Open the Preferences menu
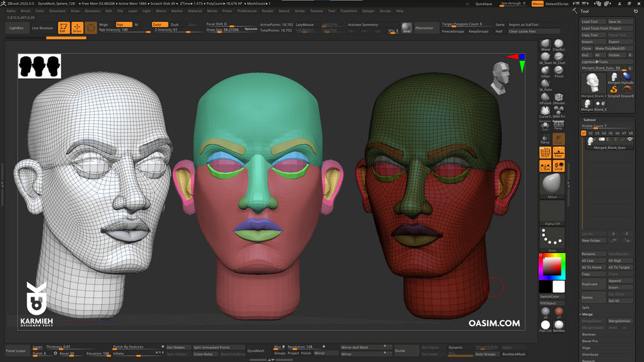Screen dimensions: 644x362 247,11
